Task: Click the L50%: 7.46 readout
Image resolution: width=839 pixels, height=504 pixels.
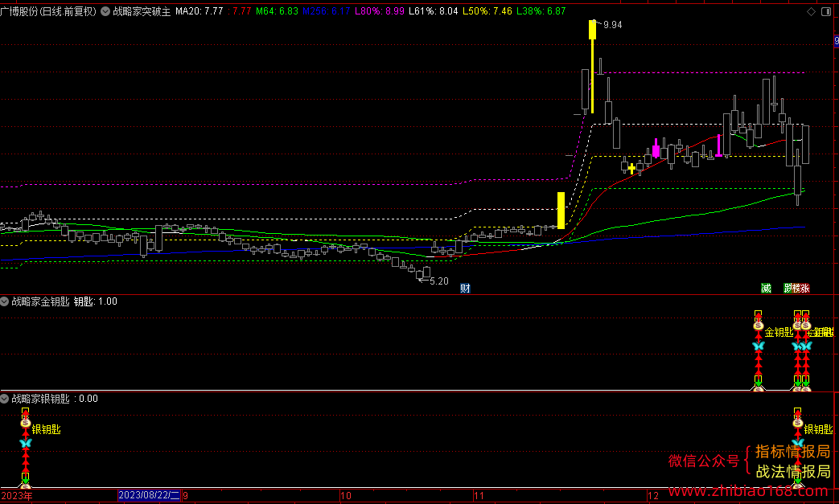Action: pos(487,11)
